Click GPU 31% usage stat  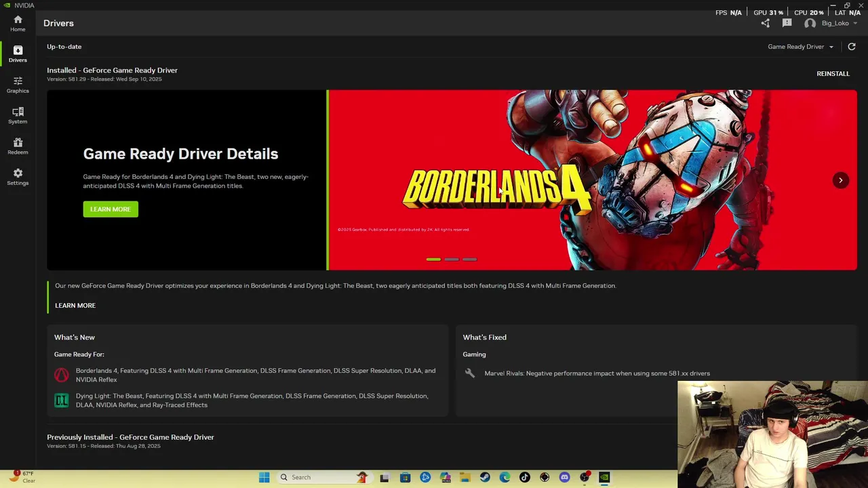768,12
